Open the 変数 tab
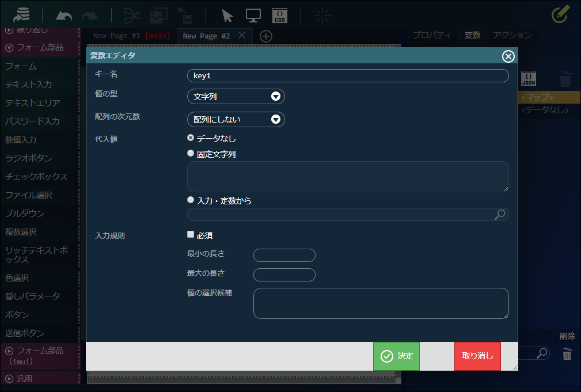This screenshot has width=581, height=392. 472,35
